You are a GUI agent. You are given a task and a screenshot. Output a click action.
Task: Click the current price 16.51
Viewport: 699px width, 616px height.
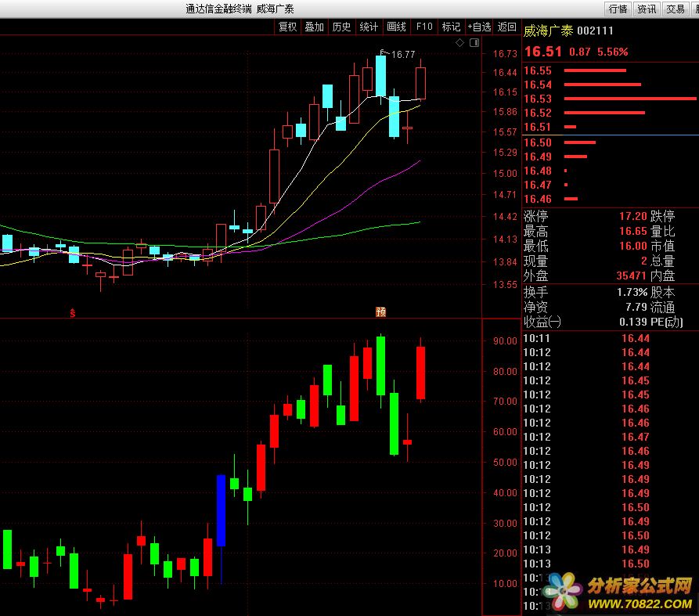[x=542, y=52]
